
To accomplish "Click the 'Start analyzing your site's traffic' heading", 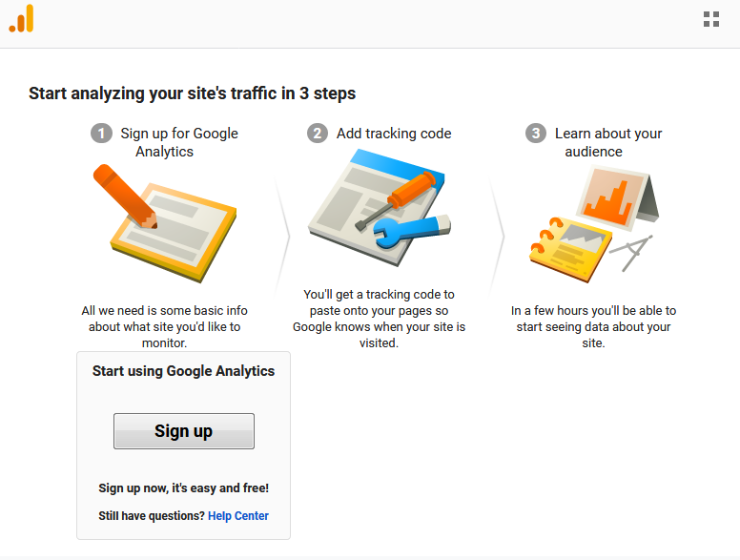I will coord(192,93).
